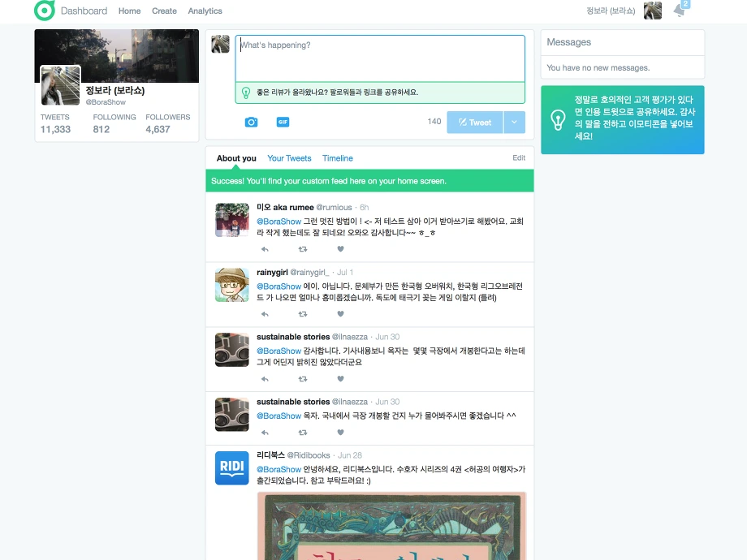Screen dimensions: 747x560
Task: Like ilnaezza tweet about 국내에서 극장
Action: (x=341, y=433)
